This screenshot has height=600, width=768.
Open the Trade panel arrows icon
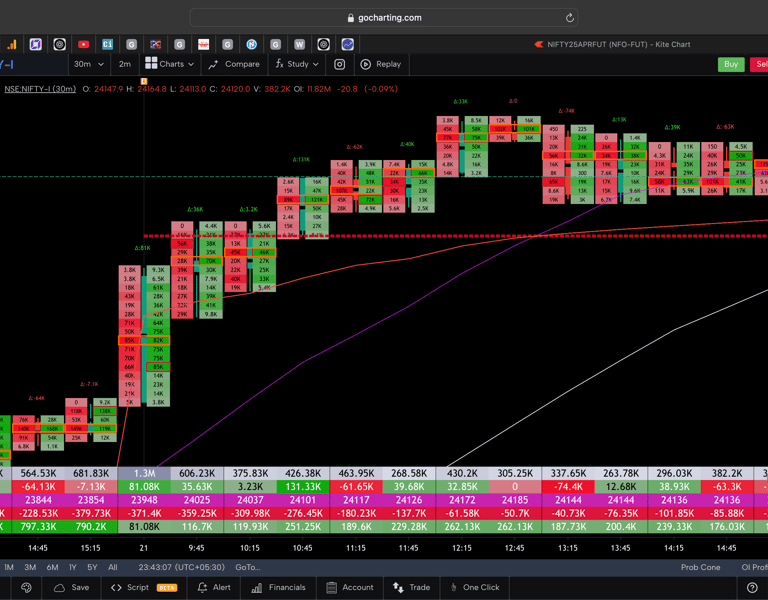point(398,587)
